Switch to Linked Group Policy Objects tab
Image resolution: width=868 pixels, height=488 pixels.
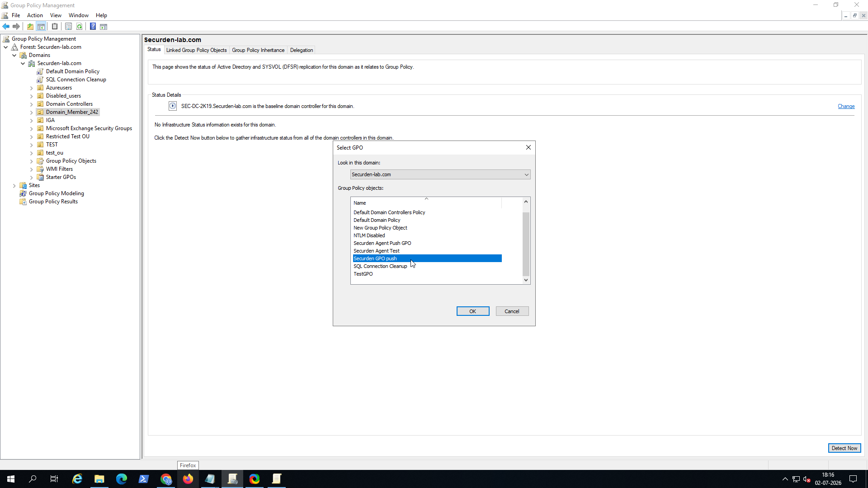pos(196,50)
